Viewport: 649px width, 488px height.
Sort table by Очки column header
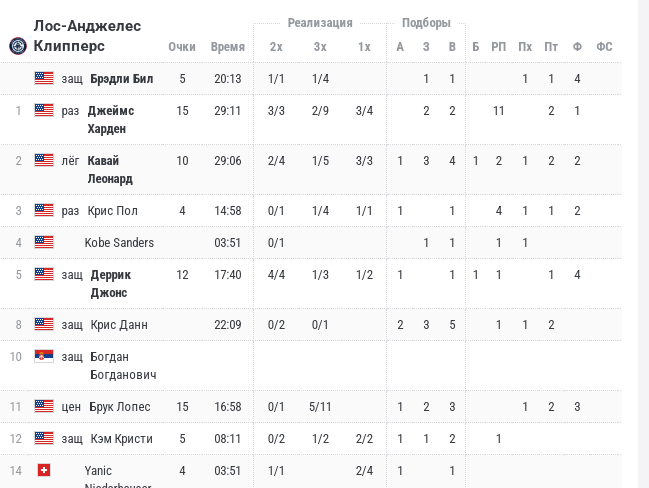pos(182,47)
